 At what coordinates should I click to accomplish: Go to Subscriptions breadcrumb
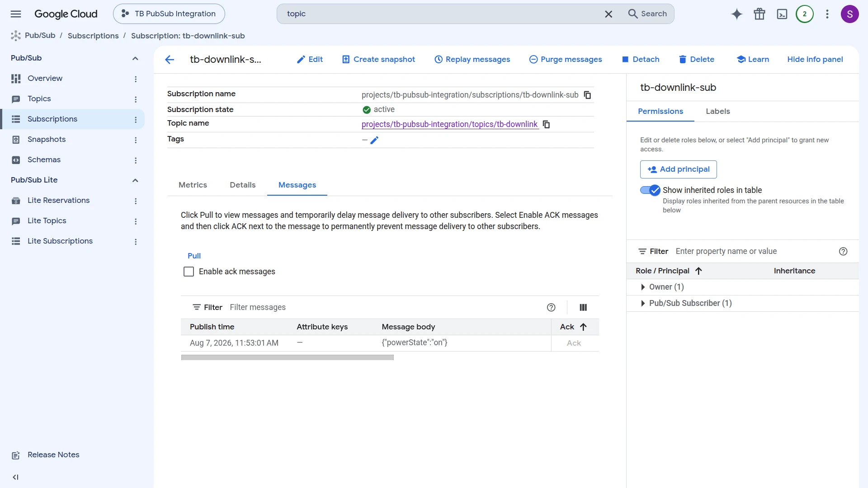[93, 36]
